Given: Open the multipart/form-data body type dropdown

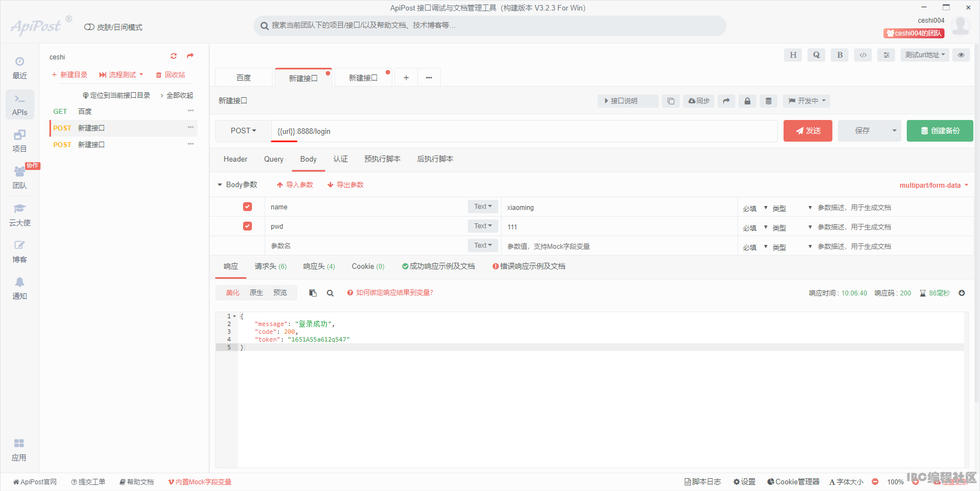Looking at the screenshot, I should (x=934, y=186).
